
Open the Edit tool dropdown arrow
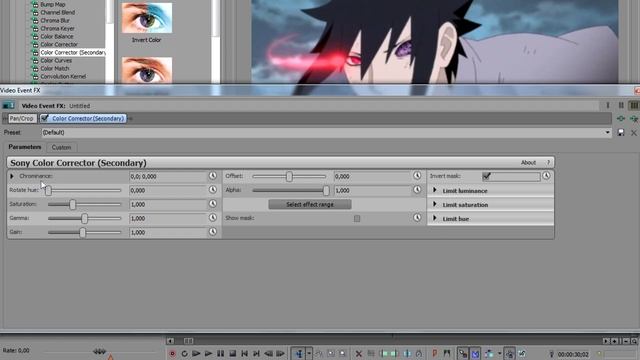[x=309, y=353]
